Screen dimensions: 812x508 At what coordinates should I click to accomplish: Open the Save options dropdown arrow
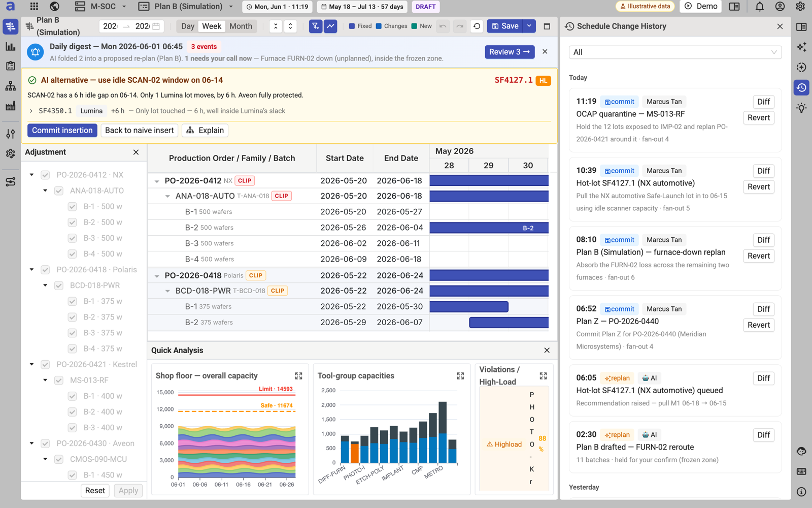click(x=529, y=26)
